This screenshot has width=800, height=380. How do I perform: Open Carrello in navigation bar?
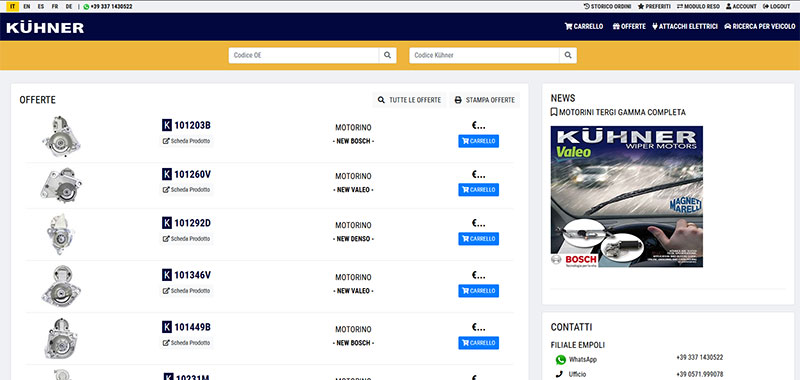[x=584, y=27]
